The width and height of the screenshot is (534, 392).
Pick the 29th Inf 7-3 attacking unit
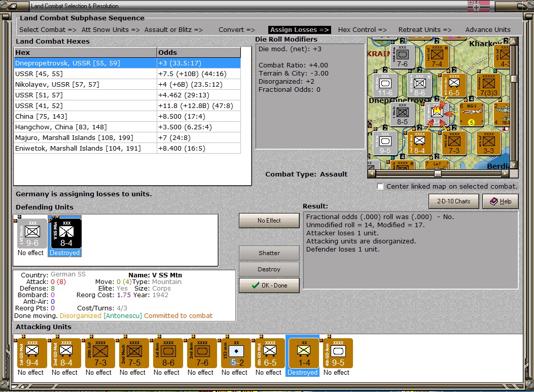tap(99, 353)
